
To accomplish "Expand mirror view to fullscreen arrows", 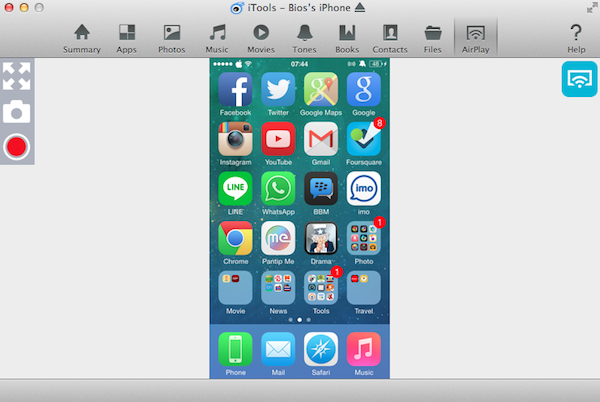I will point(16,76).
